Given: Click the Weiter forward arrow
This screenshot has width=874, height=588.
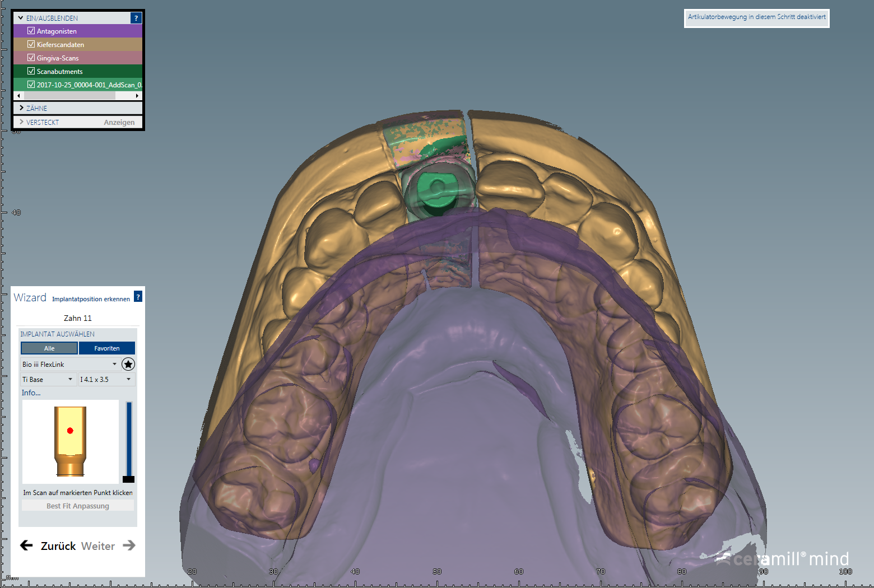Looking at the screenshot, I should (x=129, y=545).
